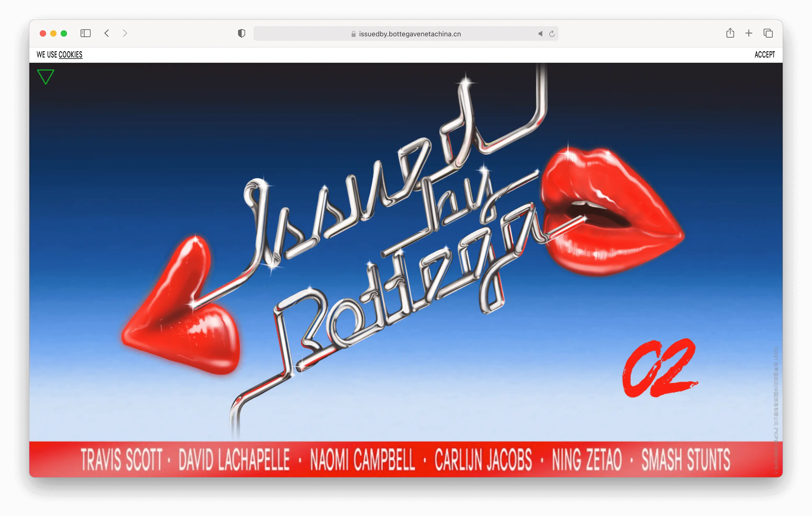The width and height of the screenshot is (812, 516).
Task: Accept the cookies notice
Action: pos(764,55)
